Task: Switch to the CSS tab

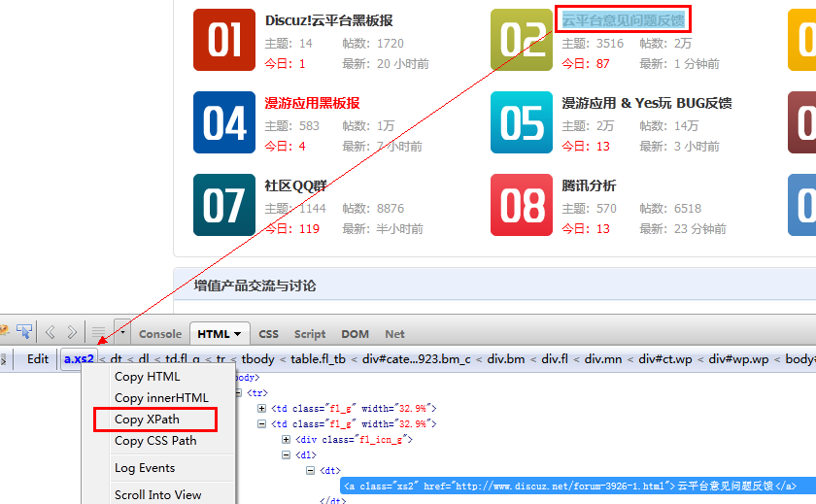Action: tap(268, 334)
